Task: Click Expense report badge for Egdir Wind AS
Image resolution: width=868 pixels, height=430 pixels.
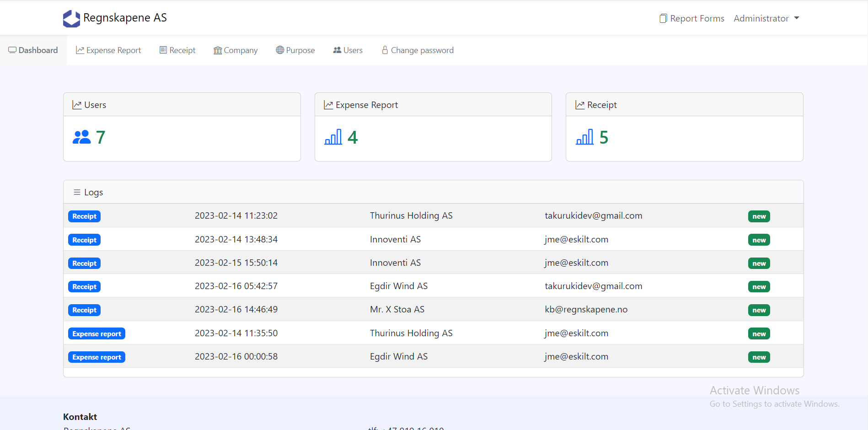Action: 96,357
